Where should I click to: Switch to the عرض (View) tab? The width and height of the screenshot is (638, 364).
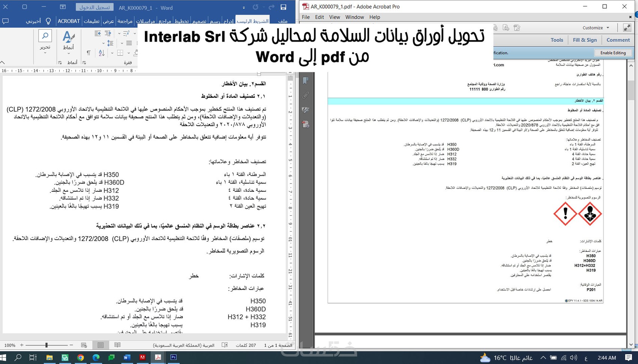[108, 21]
